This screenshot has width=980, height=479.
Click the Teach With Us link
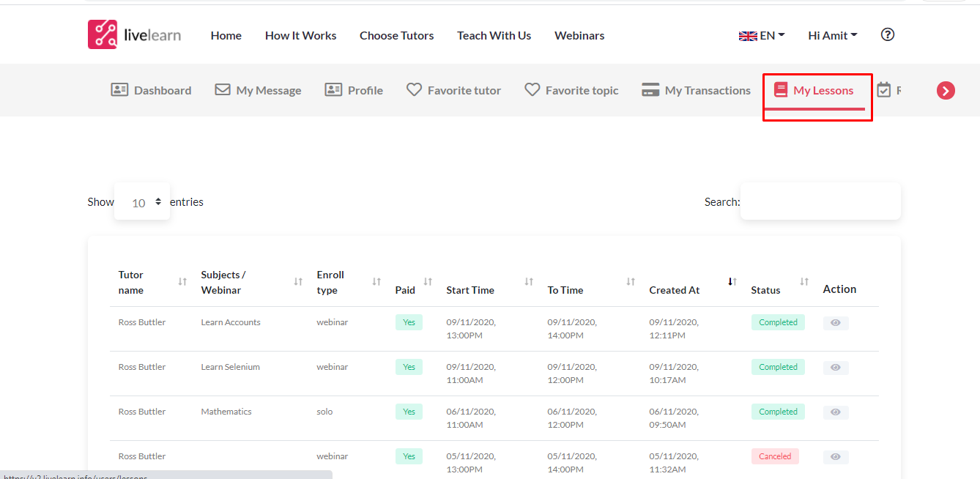(x=494, y=35)
